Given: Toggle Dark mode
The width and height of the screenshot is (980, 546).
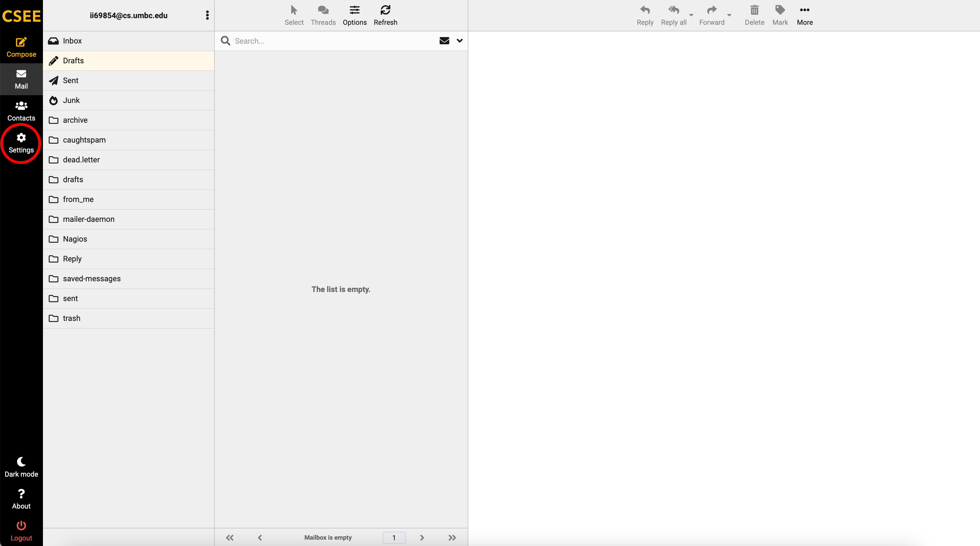Looking at the screenshot, I should click(x=21, y=467).
